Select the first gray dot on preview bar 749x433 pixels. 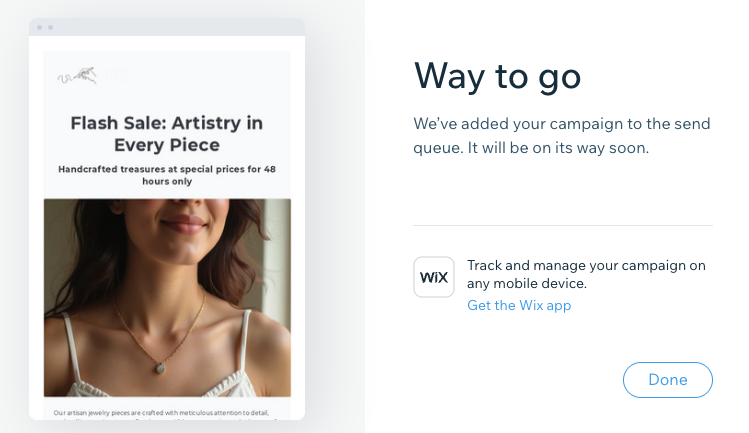click(x=40, y=28)
